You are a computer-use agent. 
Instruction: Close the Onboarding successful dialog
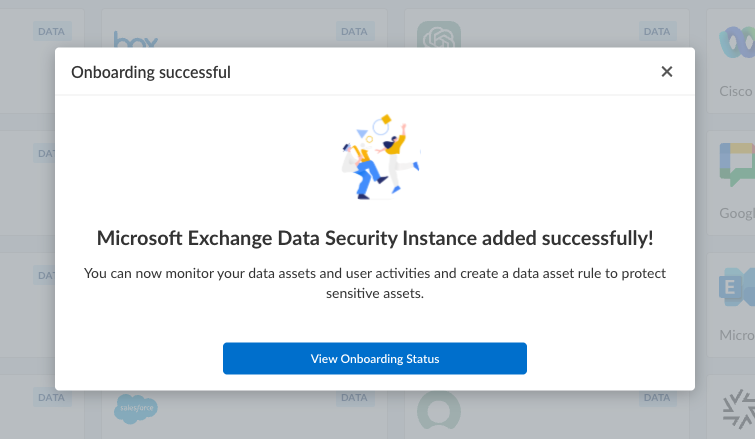[667, 71]
